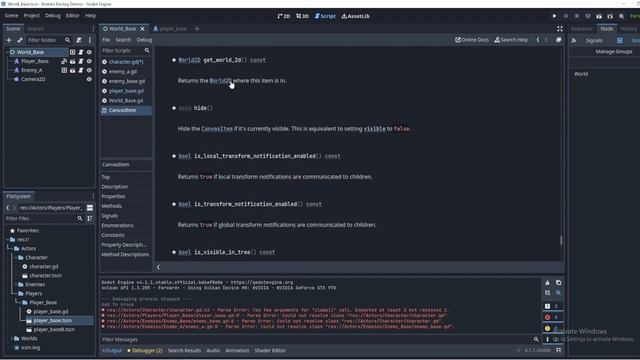The height and width of the screenshot is (360, 640).
Task: Clear the output log with broom icon
Action: point(547,282)
